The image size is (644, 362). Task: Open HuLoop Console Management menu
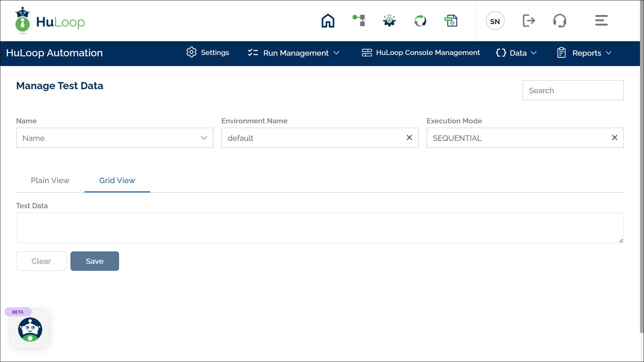pyautogui.click(x=421, y=53)
